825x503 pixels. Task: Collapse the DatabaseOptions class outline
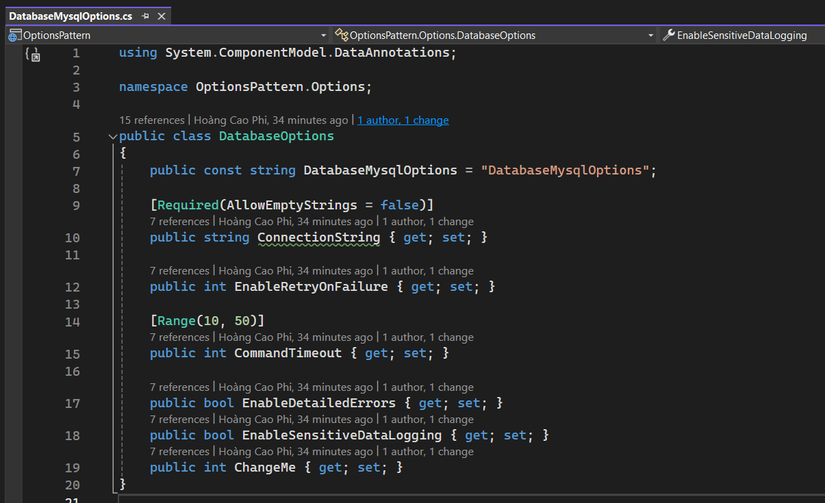113,137
